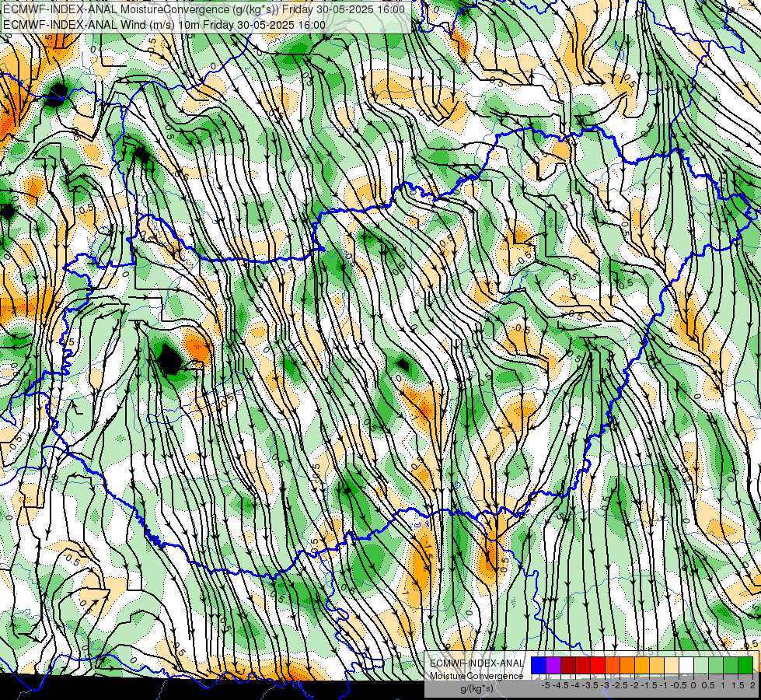Select the light orange swatch for -1.5 to -1
This screenshot has width=761, height=700.
[657, 665]
